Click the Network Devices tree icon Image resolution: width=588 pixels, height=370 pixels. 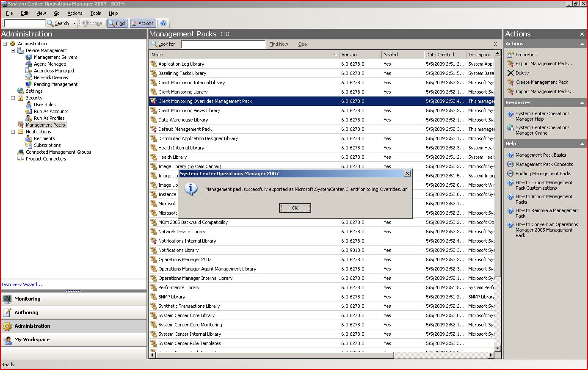(x=29, y=77)
